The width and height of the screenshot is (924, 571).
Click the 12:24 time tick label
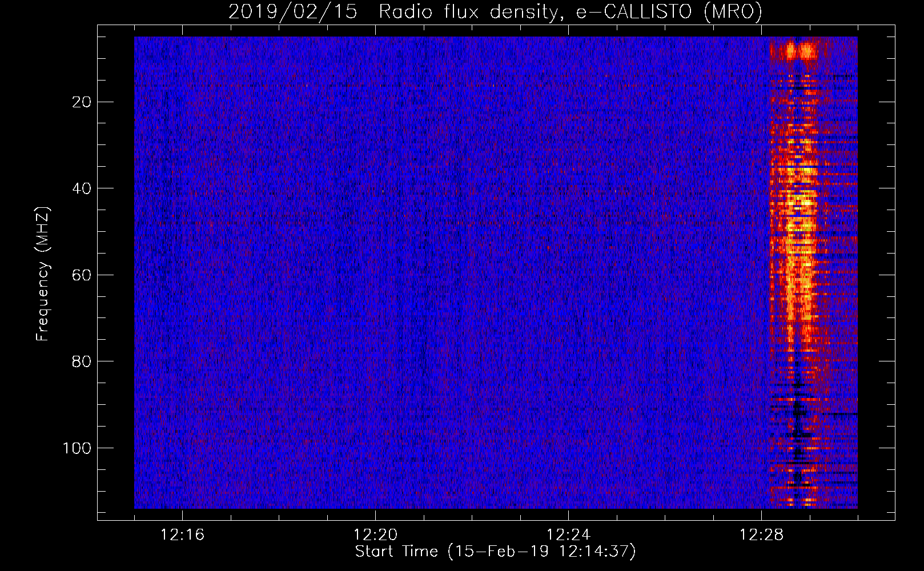(x=568, y=535)
